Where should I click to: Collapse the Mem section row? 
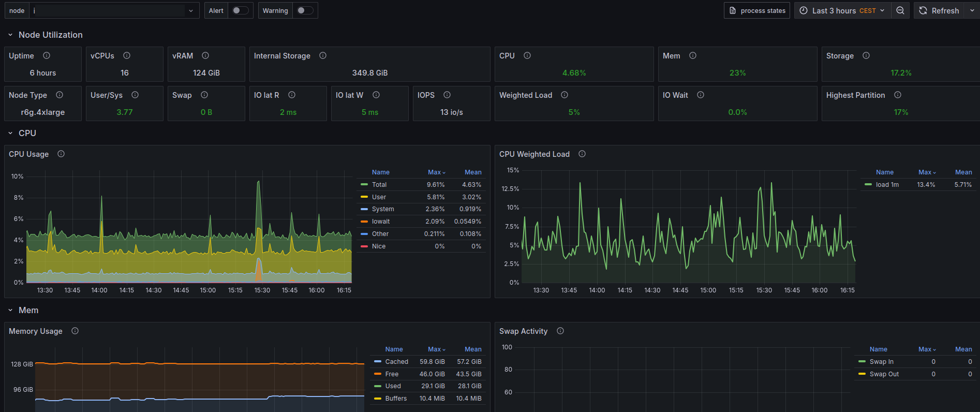[10, 310]
